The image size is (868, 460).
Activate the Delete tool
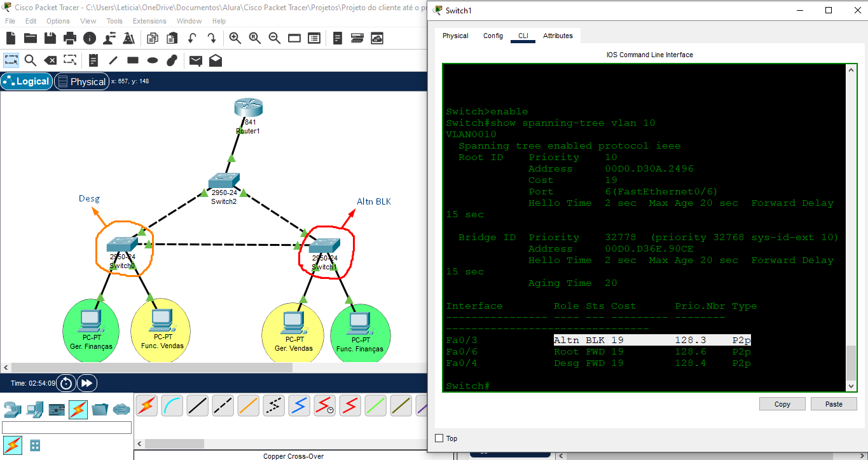coord(50,60)
